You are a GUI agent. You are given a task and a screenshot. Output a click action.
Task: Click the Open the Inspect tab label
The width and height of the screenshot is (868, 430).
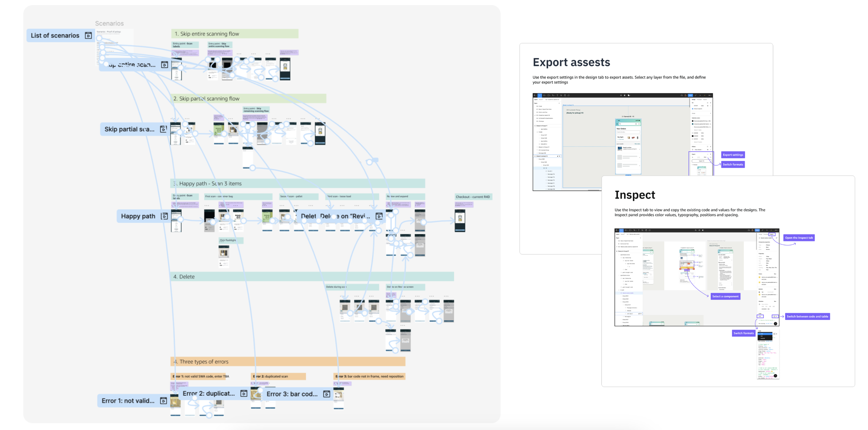799,238
